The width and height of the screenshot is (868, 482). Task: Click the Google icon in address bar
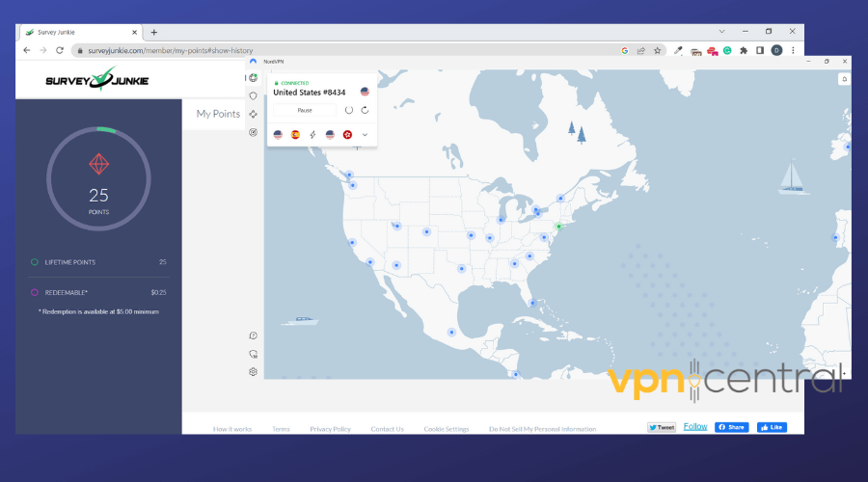[624, 50]
